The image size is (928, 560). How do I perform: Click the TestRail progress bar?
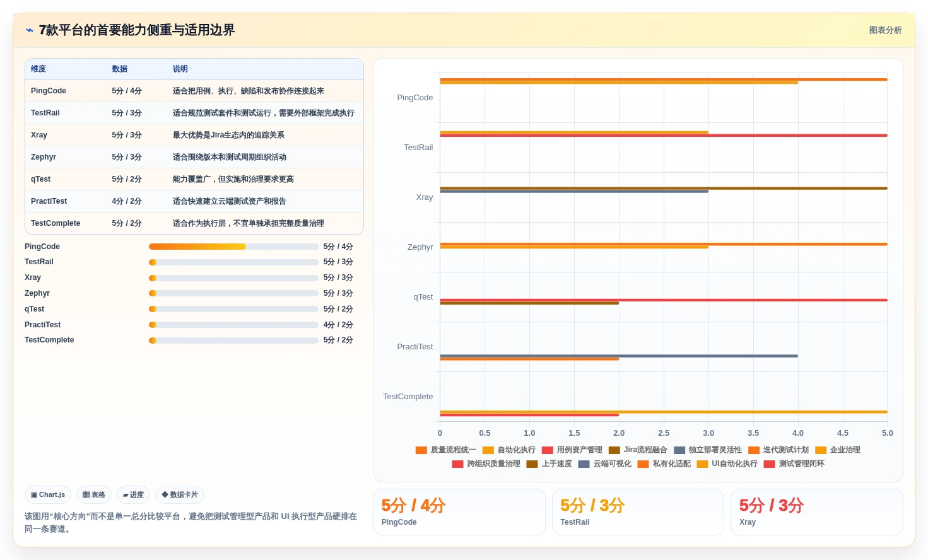(233, 262)
